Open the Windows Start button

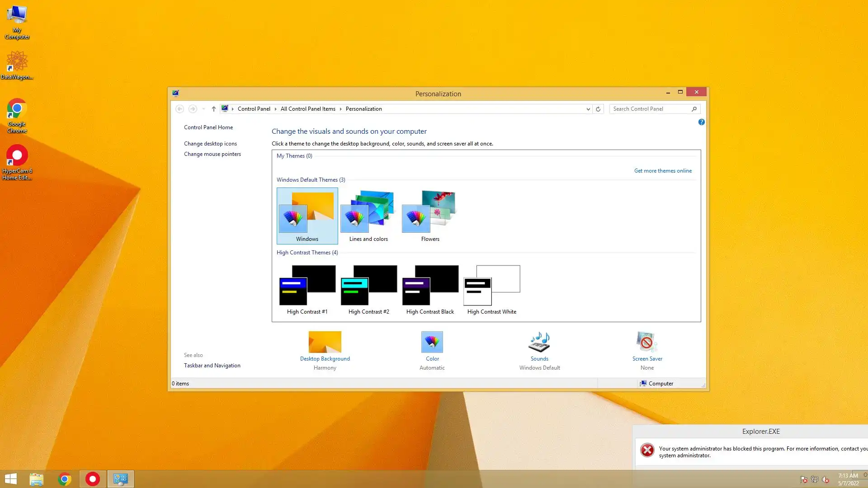[x=11, y=479]
